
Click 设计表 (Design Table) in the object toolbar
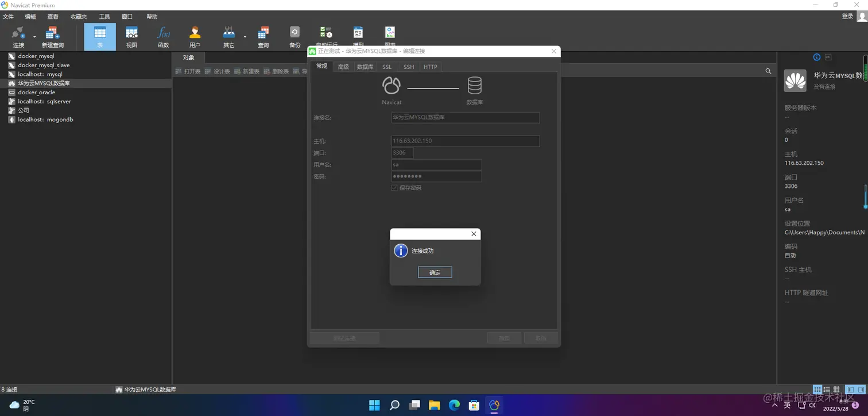218,71
